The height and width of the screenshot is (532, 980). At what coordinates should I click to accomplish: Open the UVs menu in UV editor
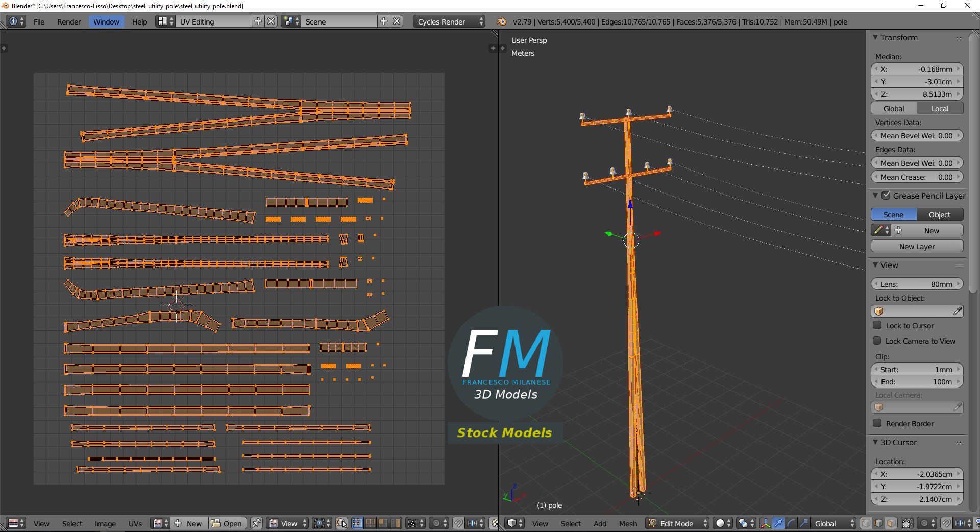coord(135,523)
